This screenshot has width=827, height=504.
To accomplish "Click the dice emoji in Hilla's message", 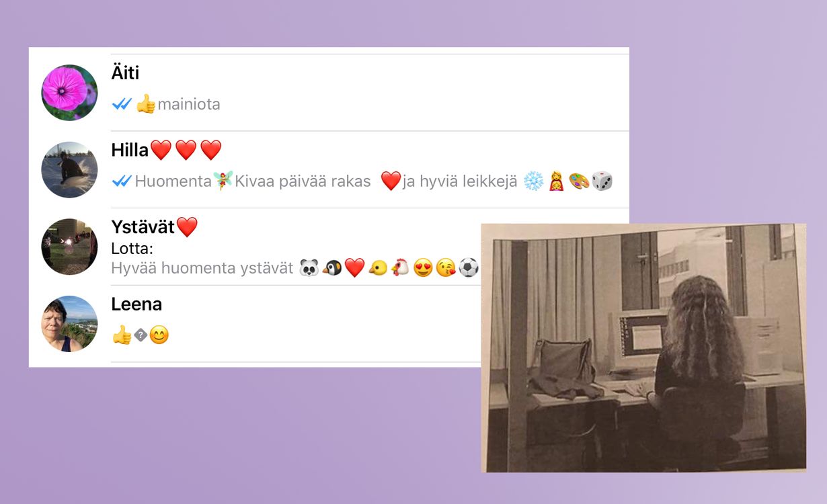I will pyautogui.click(x=602, y=181).
